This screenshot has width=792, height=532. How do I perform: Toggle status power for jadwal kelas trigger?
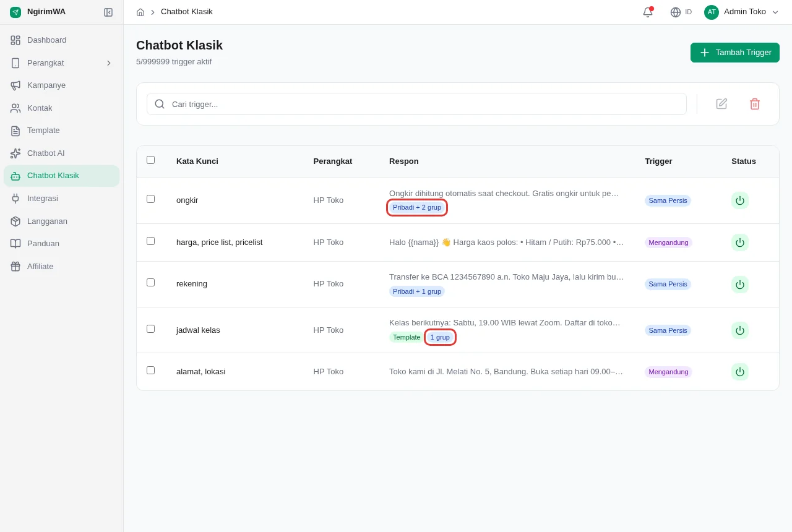(740, 330)
